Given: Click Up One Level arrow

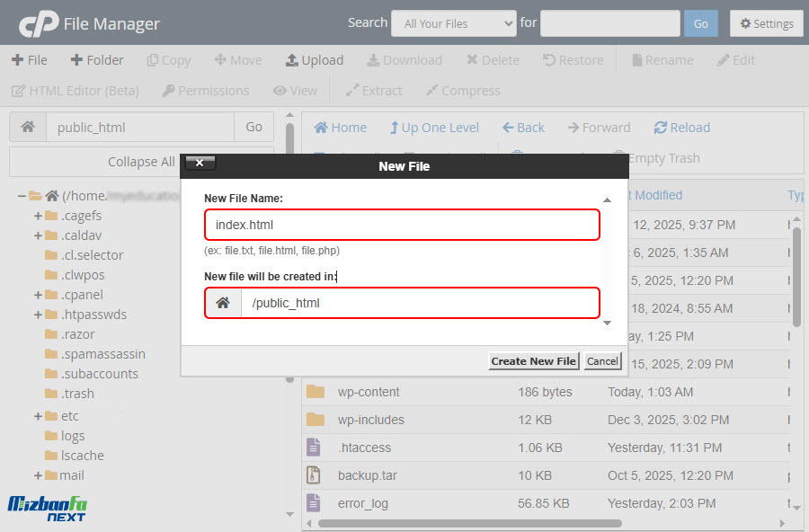Looking at the screenshot, I should [394, 128].
